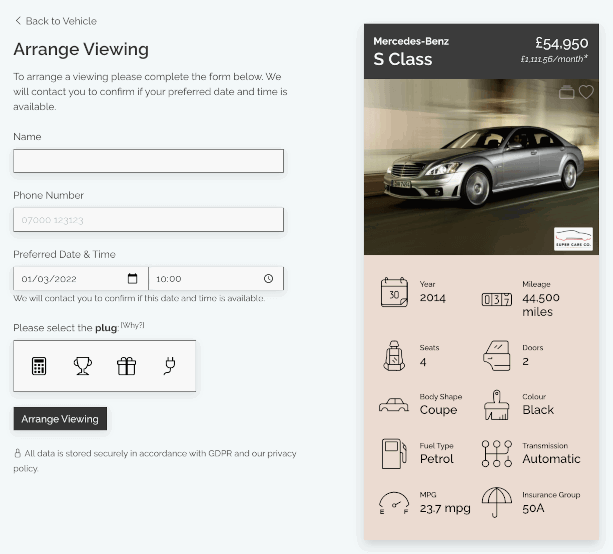Open the [Why?] explanation link
Viewport: 613px width, 554px height.
133,325
